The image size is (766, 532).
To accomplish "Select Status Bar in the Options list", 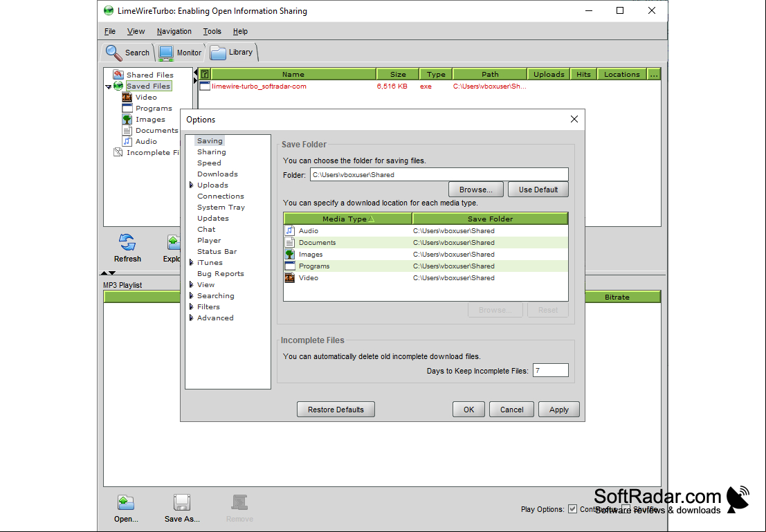I will (217, 252).
